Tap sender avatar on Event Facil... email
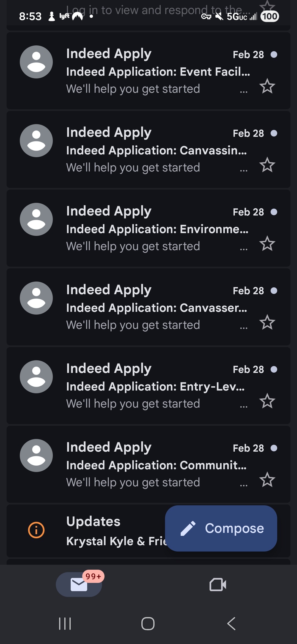Viewport: 297px width, 644px height. [x=36, y=62]
